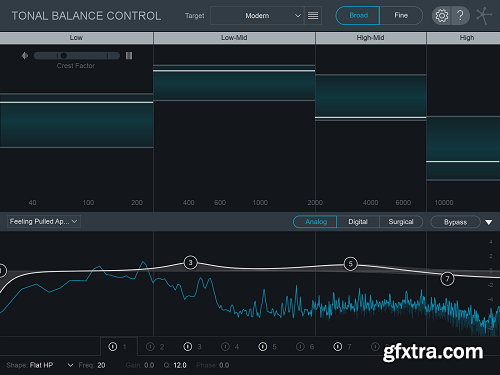Click the Gain value field
The width and height of the screenshot is (500, 375).
[149, 365]
